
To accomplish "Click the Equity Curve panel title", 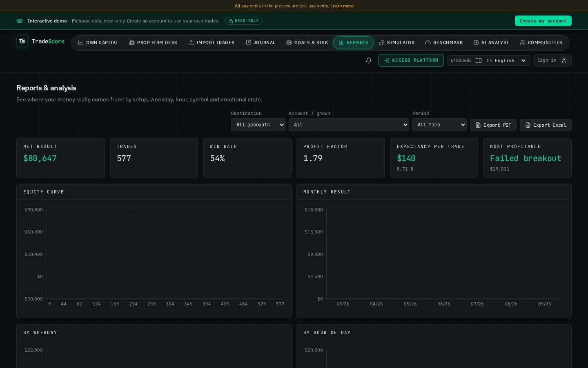I will [44, 192].
